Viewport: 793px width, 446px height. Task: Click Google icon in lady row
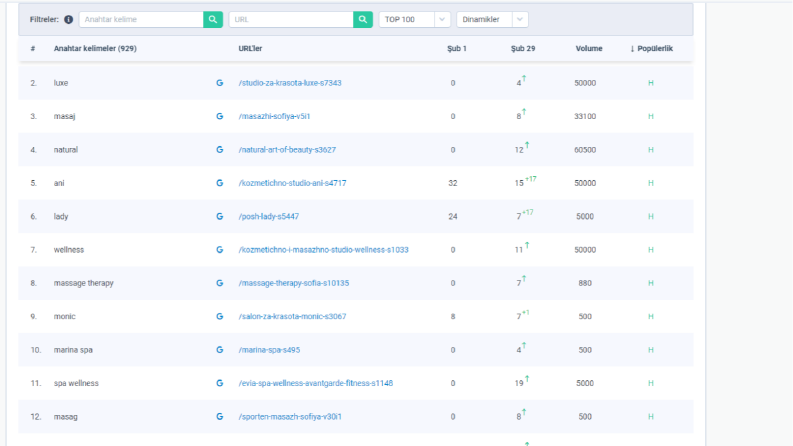219,216
